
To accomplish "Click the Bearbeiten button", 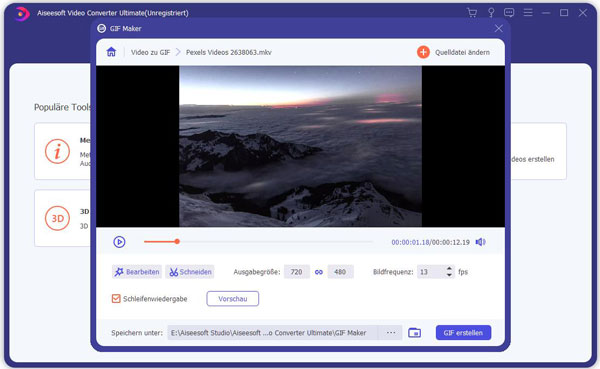I will click(137, 272).
